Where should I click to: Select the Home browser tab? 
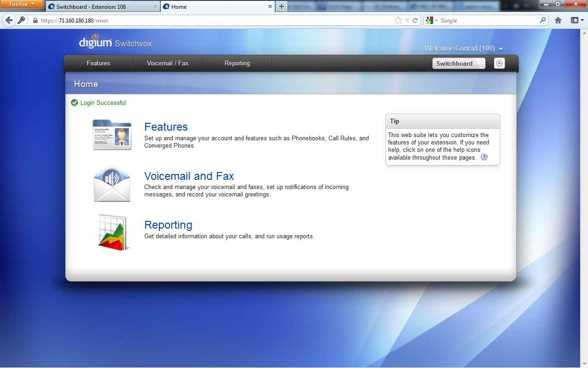click(x=217, y=7)
